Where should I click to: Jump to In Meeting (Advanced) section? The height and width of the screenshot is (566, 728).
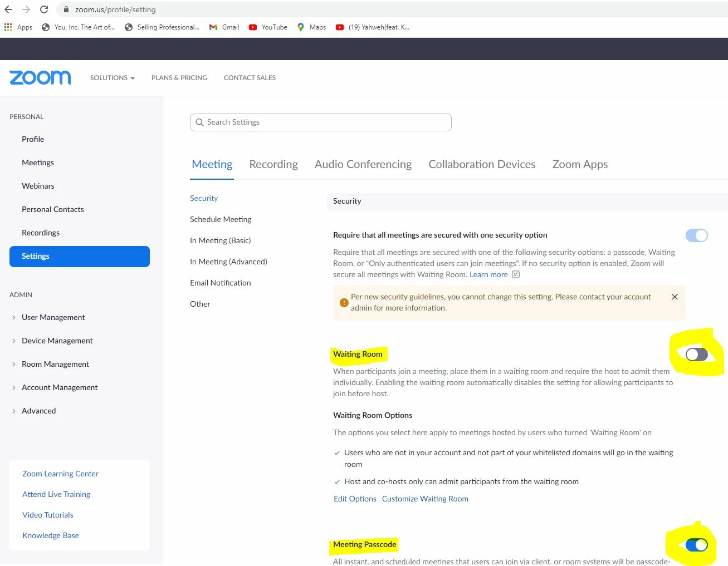coord(228,262)
